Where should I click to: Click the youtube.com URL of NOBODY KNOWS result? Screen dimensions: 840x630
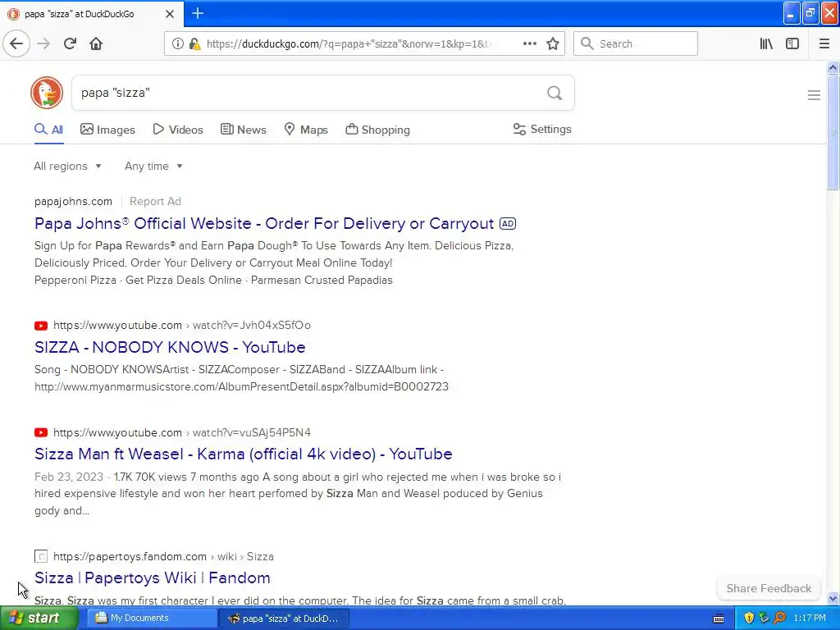click(x=182, y=325)
